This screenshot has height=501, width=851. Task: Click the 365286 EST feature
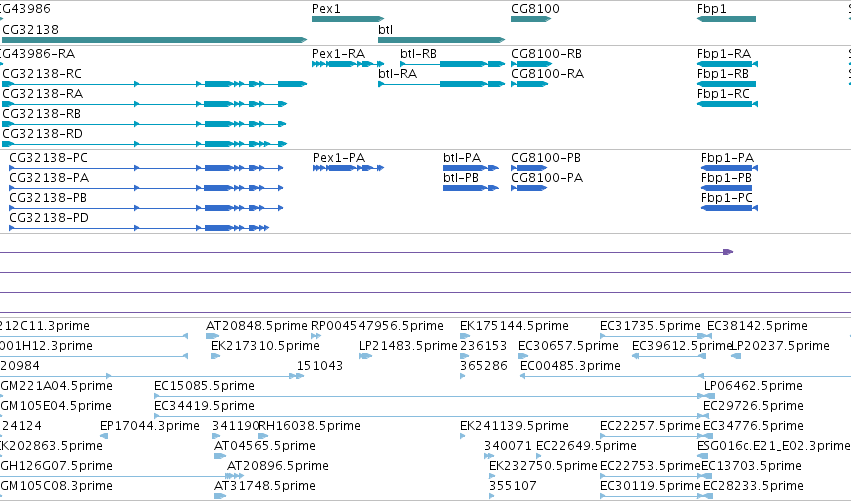462,376
